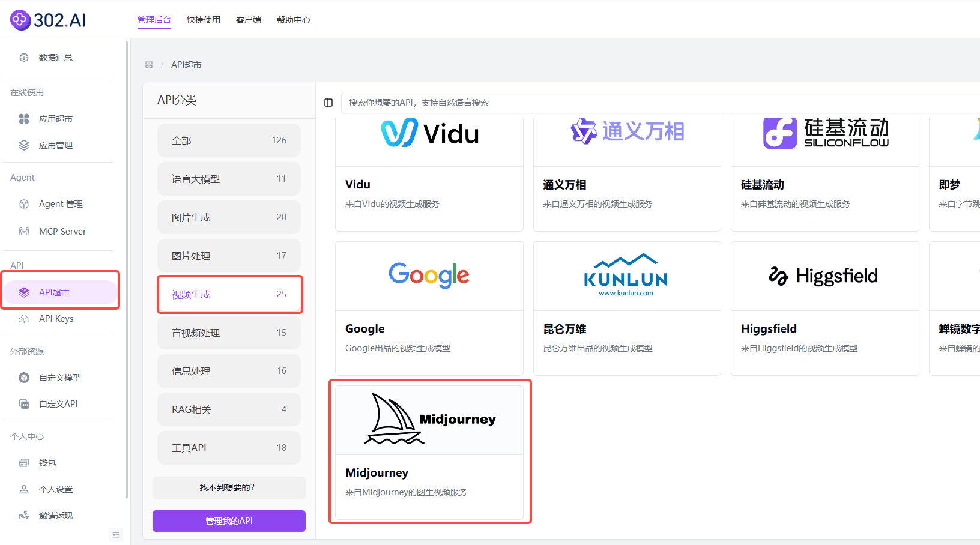The width and height of the screenshot is (980, 545).
Task: Open the 硅基流动 SiliconFlow logo thumbnail
Action: point(825,133)
